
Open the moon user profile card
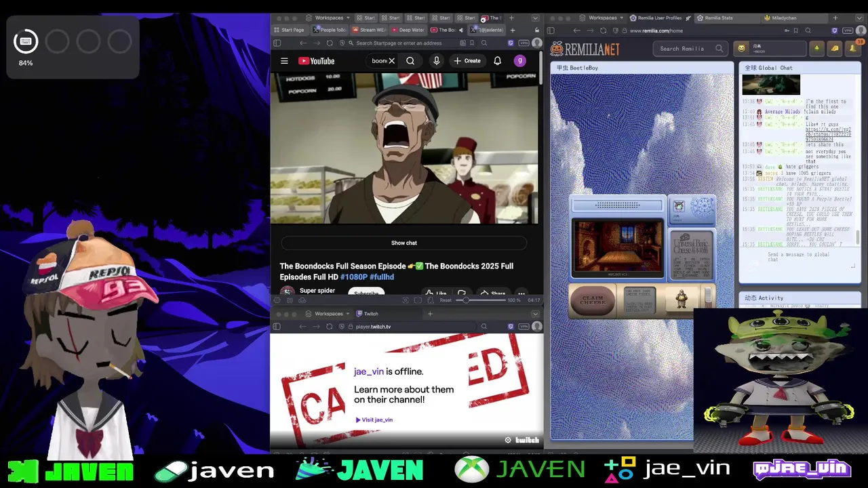click(x=770, y=49)
